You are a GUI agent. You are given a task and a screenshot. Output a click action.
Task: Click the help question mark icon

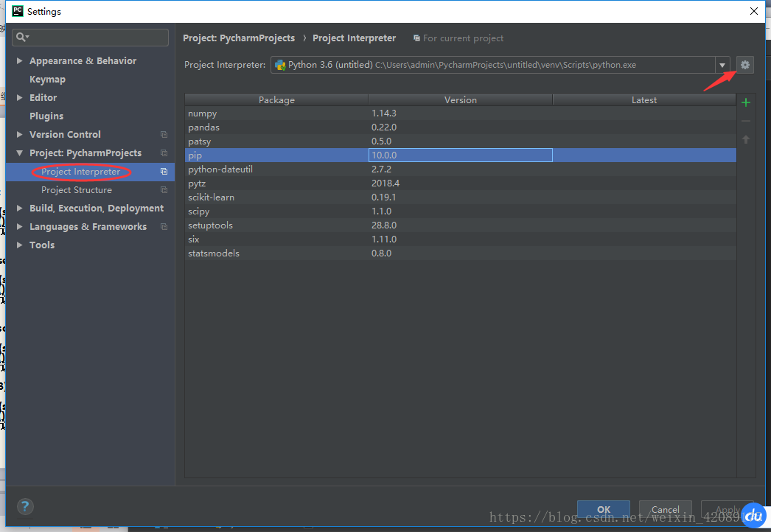coord(25,506)
